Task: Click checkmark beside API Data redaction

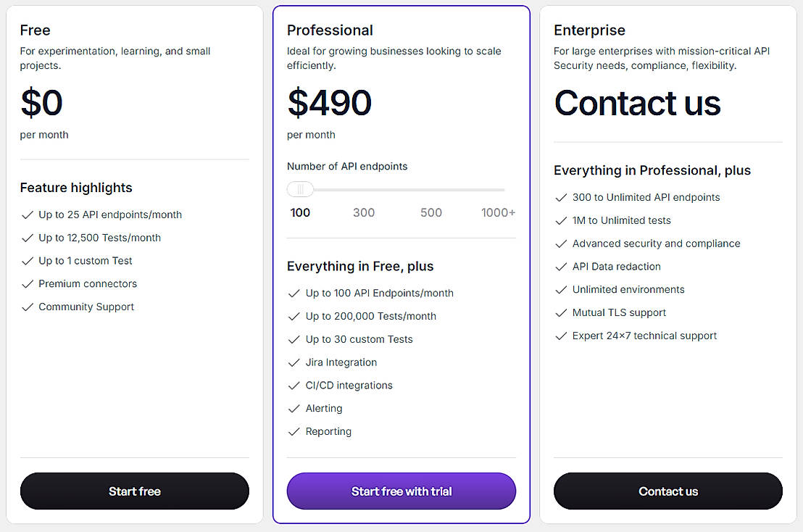Action: pos(561,267)
